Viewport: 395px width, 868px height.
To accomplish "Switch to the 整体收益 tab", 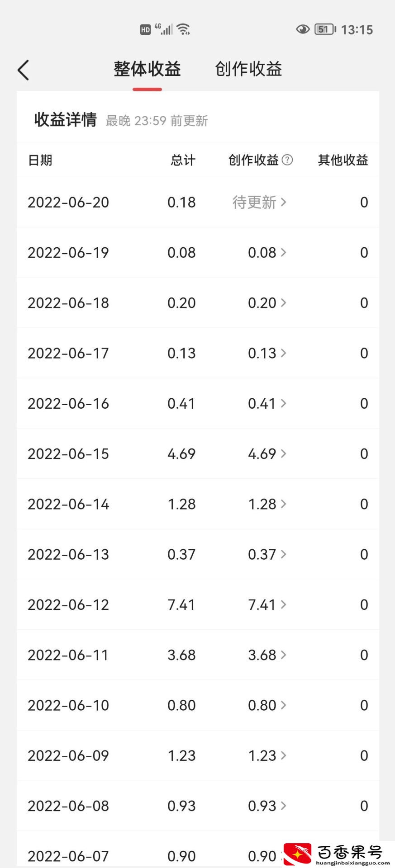I will [x=147, y=69].
